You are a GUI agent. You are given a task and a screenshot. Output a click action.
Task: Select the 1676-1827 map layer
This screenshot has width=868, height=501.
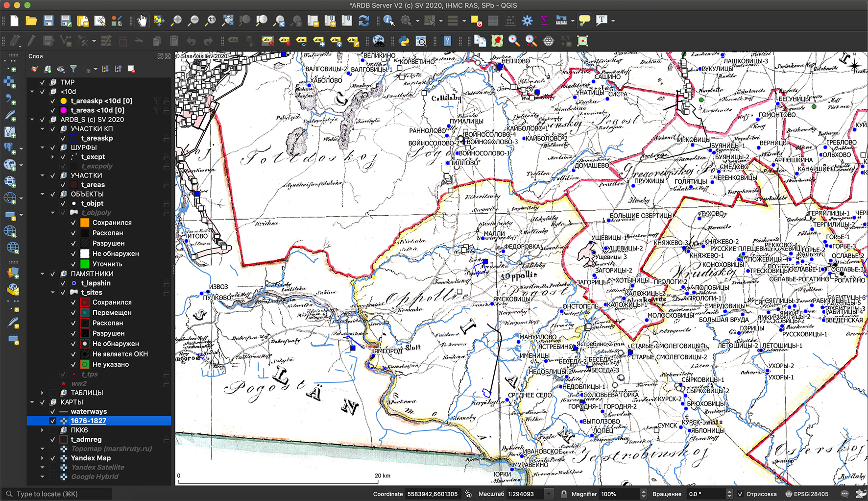click(x=88, y=421)
